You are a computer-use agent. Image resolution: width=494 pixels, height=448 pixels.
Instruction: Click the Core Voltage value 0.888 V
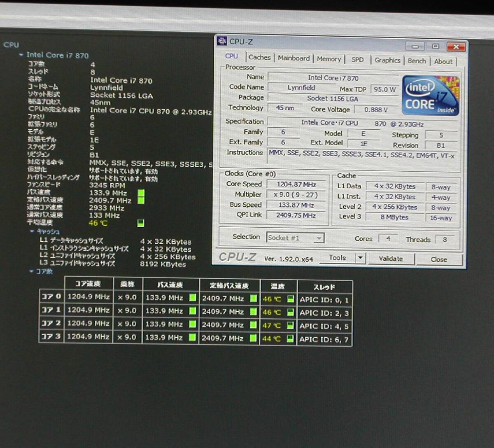point(375,110)
